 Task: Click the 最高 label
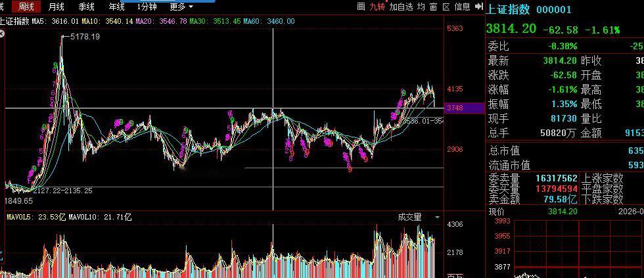pos(591,89)
